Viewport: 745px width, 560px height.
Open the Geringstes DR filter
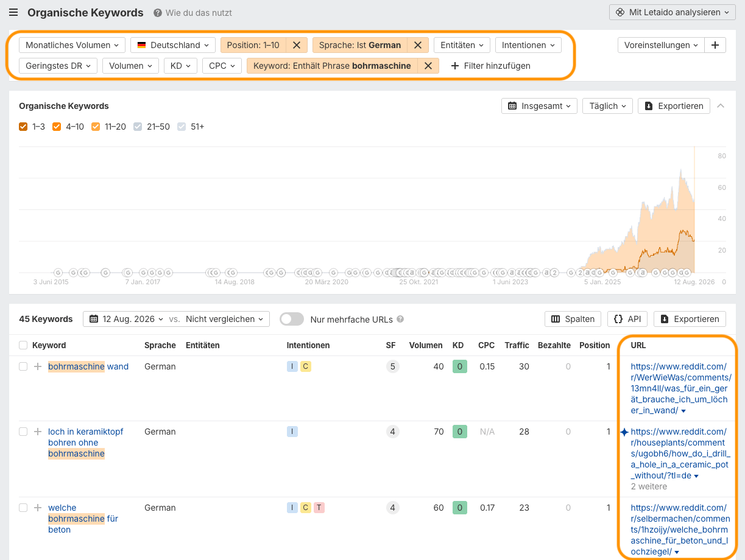pos(58,66)
